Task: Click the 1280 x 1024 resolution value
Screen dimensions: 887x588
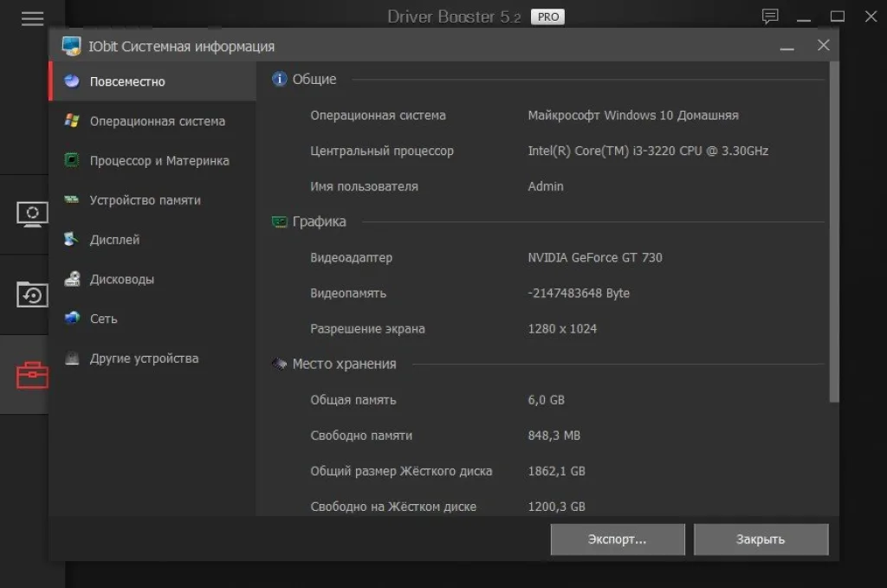Action: coord(562,329)
